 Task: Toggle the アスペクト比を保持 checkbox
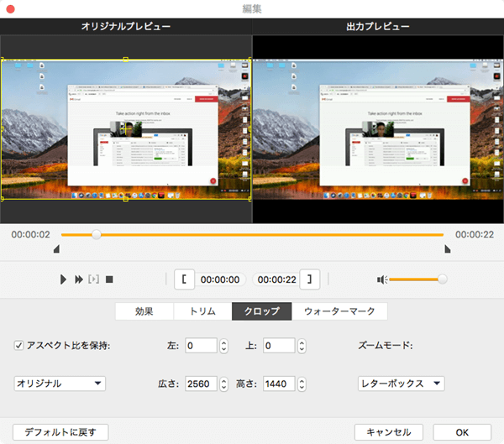click(x=19, y=345)
